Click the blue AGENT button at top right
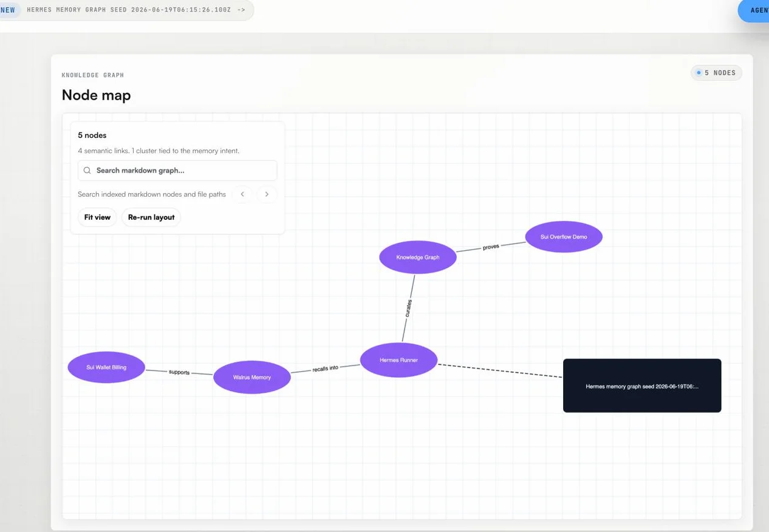 [x=754, y=10]
